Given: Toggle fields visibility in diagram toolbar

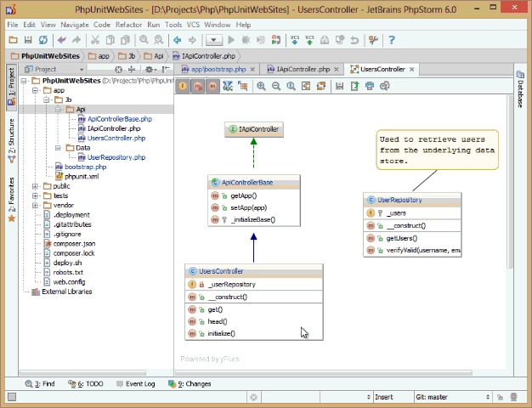Looking at the screenshot, I should [183, 86].
